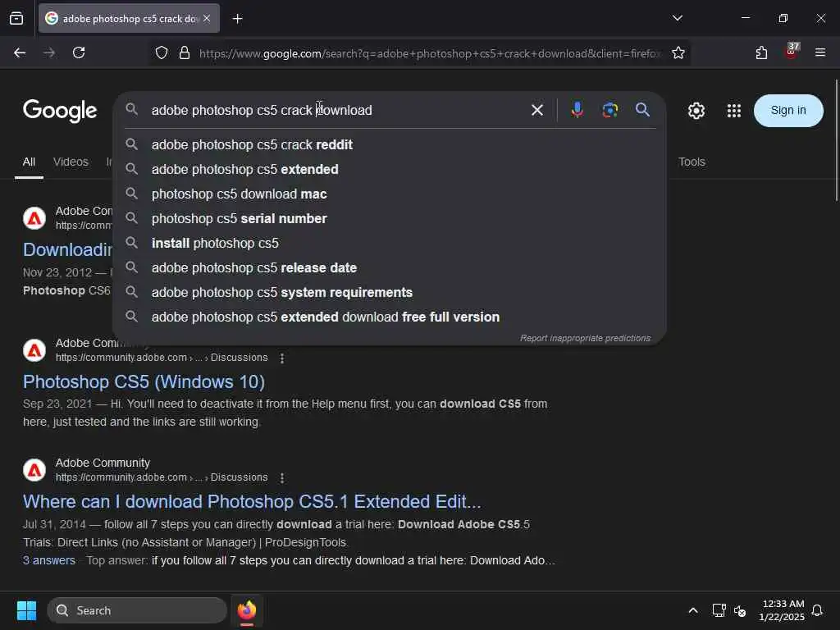The width and height of the screenshot is (840, 630).
Task: Clear the search query text
Action: tap(536, 111)
